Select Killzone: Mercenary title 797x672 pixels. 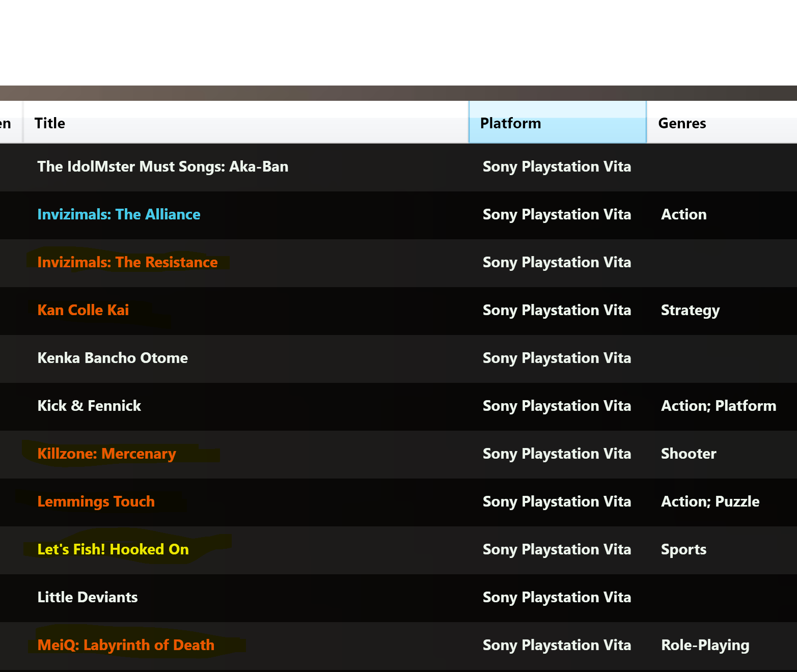click(x=106, y=454)
